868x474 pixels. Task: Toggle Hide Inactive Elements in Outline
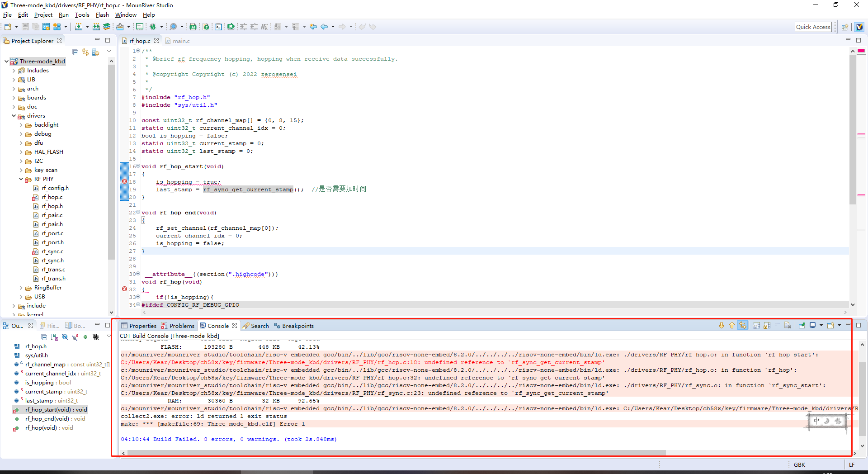pos(96,337)
